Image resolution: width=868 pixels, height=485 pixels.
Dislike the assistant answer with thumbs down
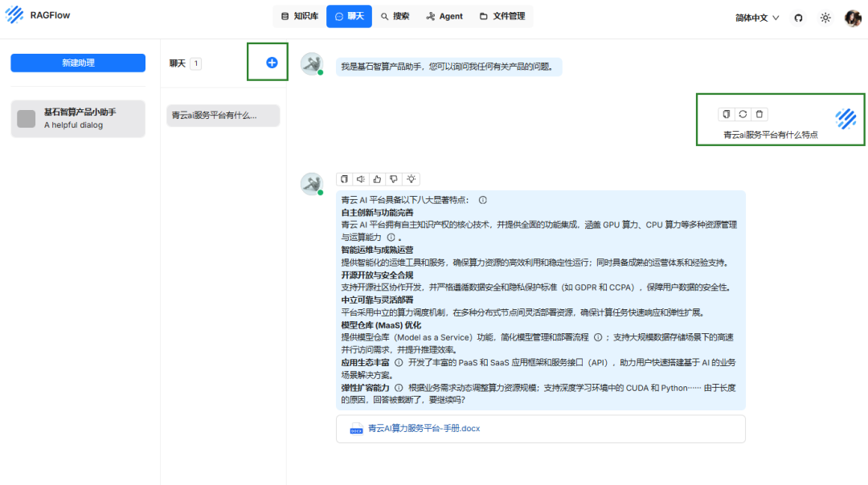tap(394, 178)
